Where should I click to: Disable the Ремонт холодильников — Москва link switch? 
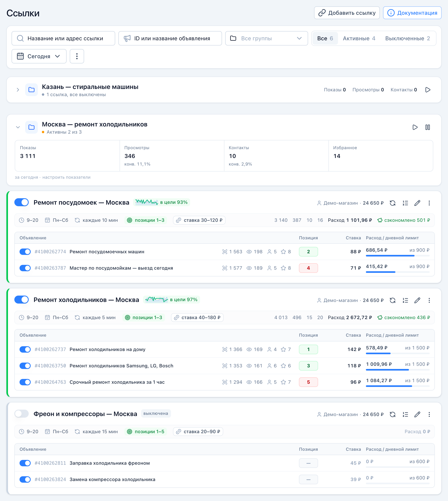coord(22,300)
